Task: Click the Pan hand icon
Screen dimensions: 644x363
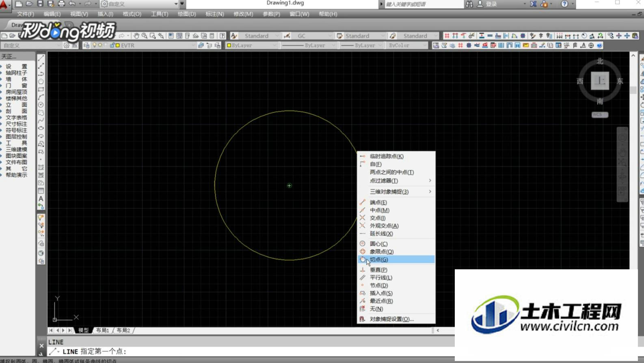Action: point(136,36)
